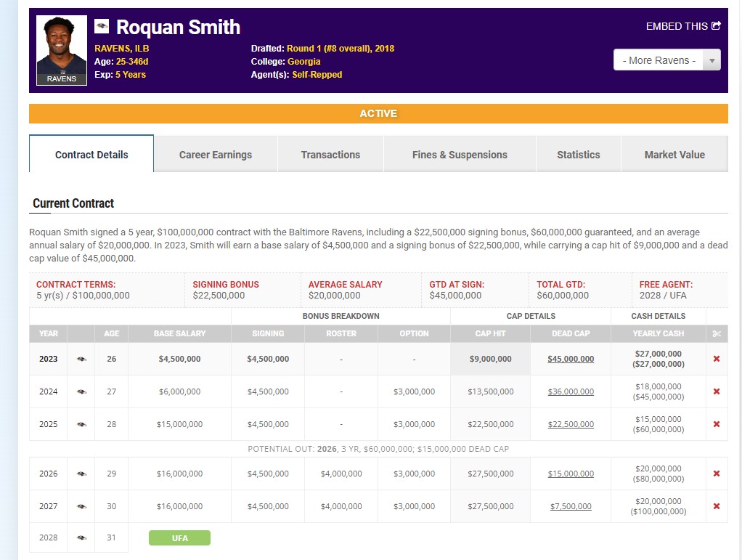Screen dimensions: 742x560
Task: Open the Statistics tab
Action: (578, 154)
